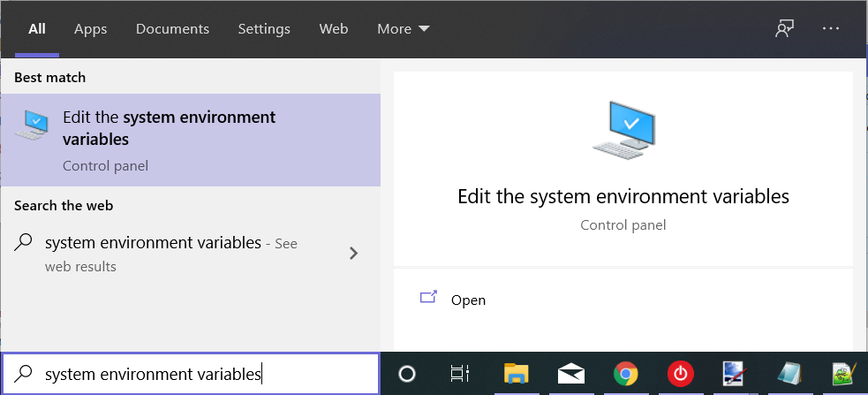The width and height of the screenshot is (868, 395).
Task: Click the preview title 'Edit the system environment variables'
Action: tap(623, 197)
